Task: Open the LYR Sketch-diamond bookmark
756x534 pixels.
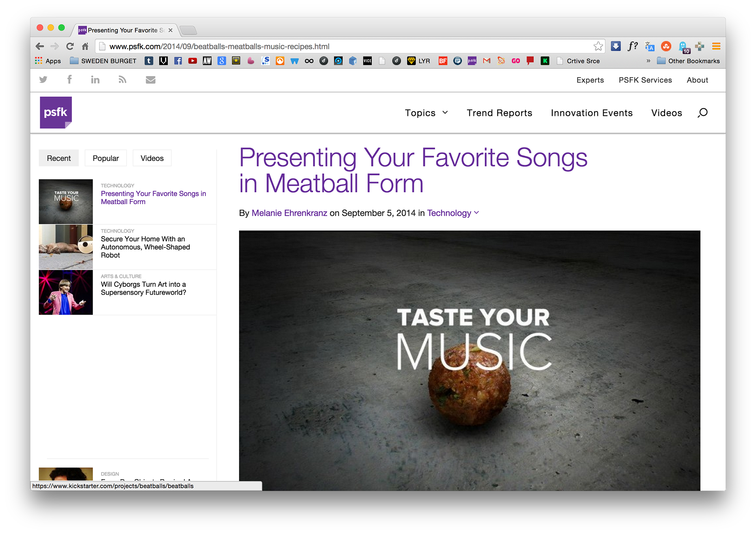Action: click(419, 61)
